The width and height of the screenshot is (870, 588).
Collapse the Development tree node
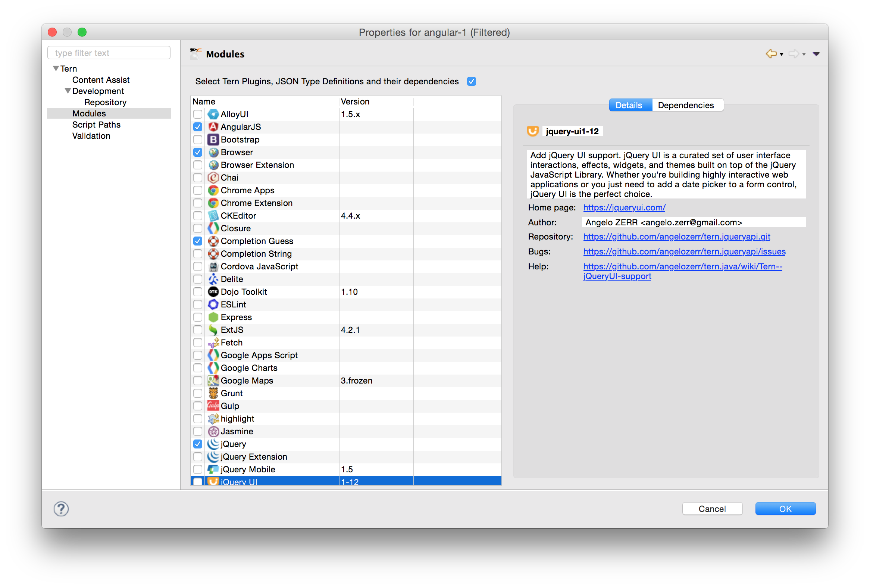pyautogui.click(x=68, y=91)
